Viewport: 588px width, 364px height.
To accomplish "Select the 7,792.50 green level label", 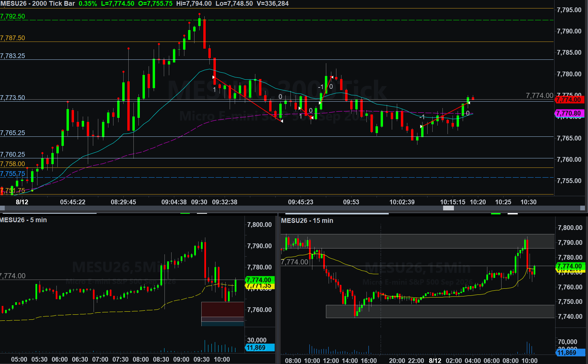I will 12,17.
